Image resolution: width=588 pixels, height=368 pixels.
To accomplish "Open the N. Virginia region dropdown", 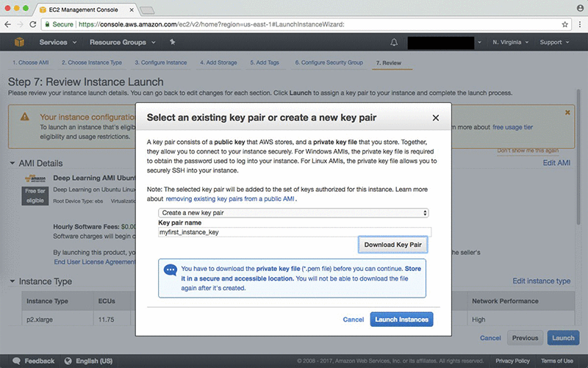I will click(510, 43).
